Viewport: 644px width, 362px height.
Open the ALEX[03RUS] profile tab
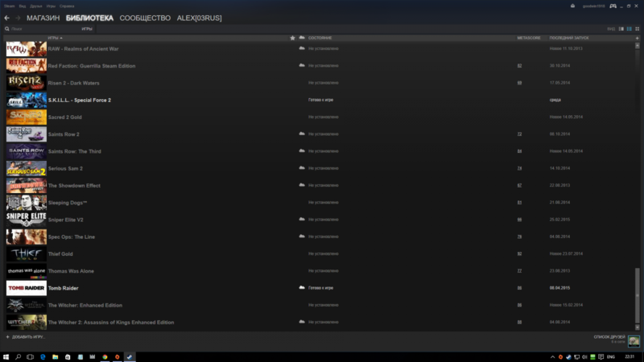(199, 18)
